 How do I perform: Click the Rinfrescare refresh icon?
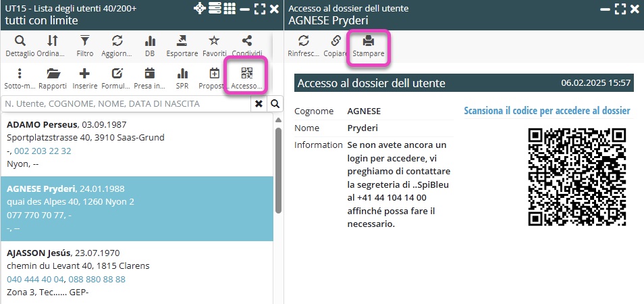[x=303, y=46]
